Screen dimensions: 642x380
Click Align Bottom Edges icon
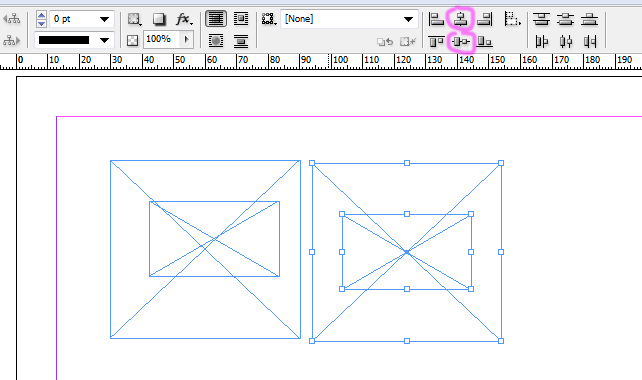pyautogui.click(x=484, y=41)
